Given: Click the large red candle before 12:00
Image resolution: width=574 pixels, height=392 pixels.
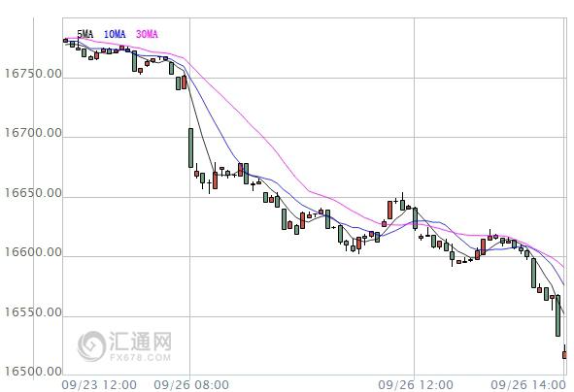Looking at the screenshot, I should click(389, 210).
